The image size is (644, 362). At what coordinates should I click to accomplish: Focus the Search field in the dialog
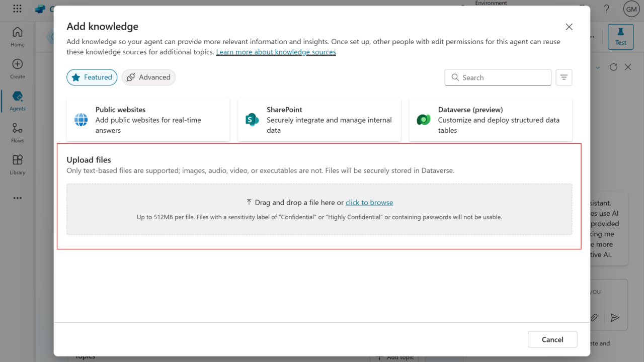498,77
